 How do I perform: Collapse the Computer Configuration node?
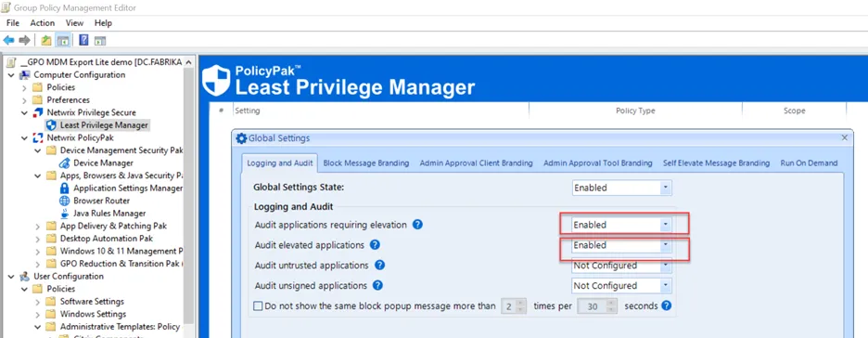point(11,75)
